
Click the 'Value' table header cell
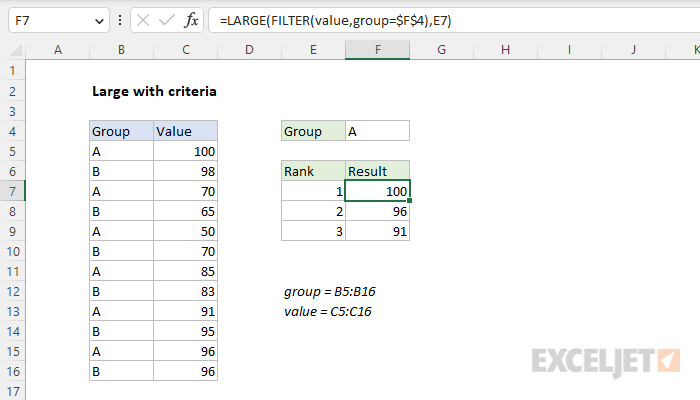(186, 131)
